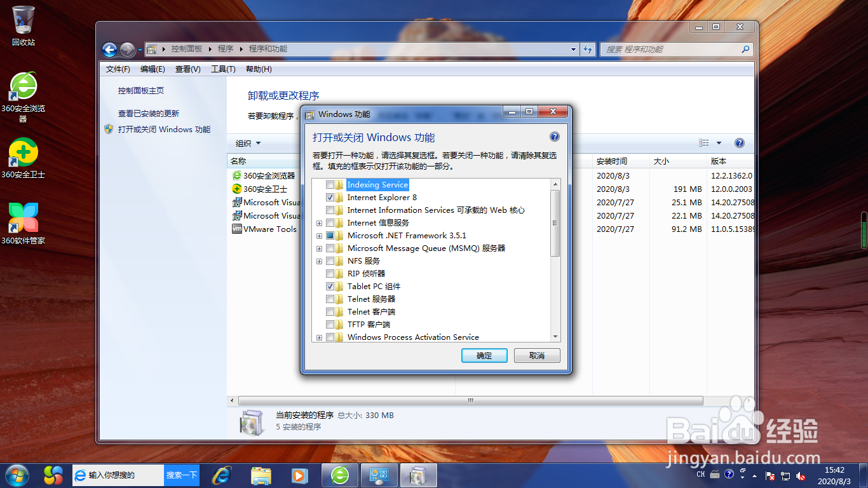The width and height of the screenshot is (868, 488).
Task: Enable Telnet 服务器 checkbox
Action: (330, 299)
